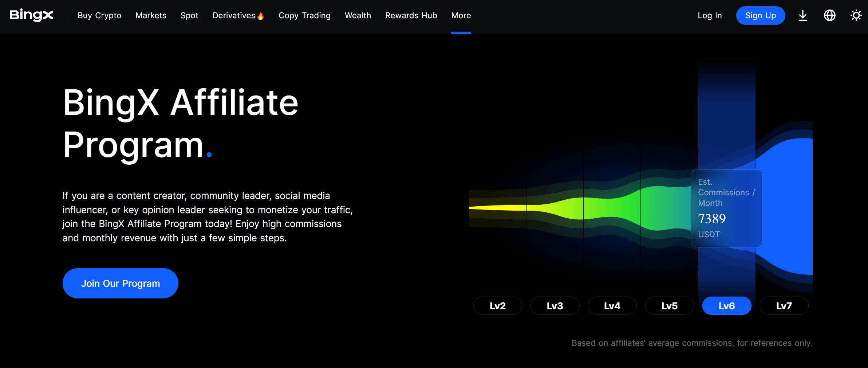Open Markets menu item
The image size is (868, 368).
(151, 16)
